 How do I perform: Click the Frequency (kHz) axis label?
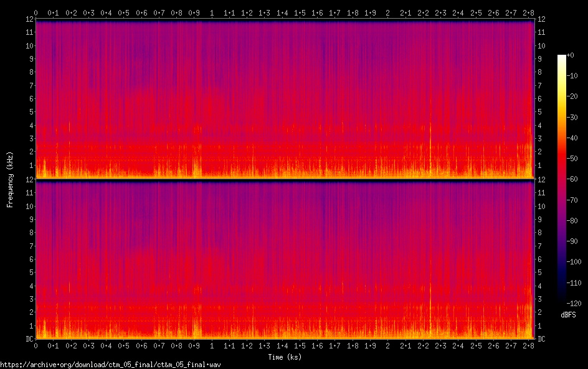click(10, 179)
